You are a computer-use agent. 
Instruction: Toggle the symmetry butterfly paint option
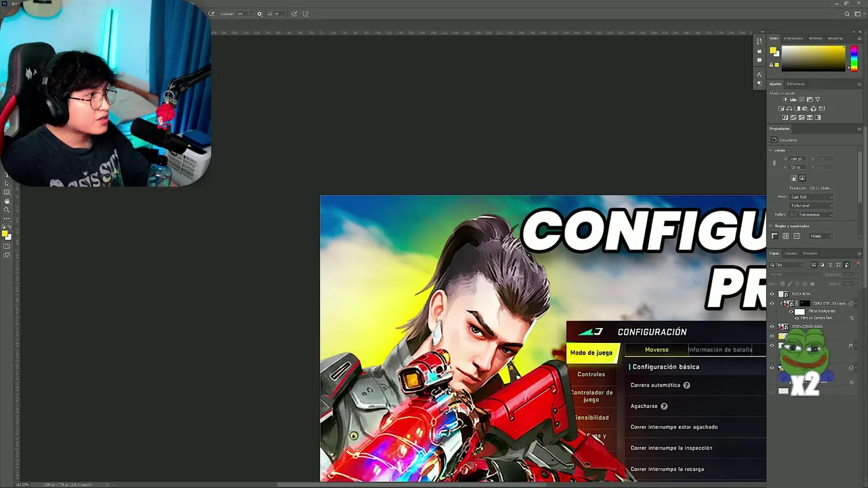[x=305, y=14]
